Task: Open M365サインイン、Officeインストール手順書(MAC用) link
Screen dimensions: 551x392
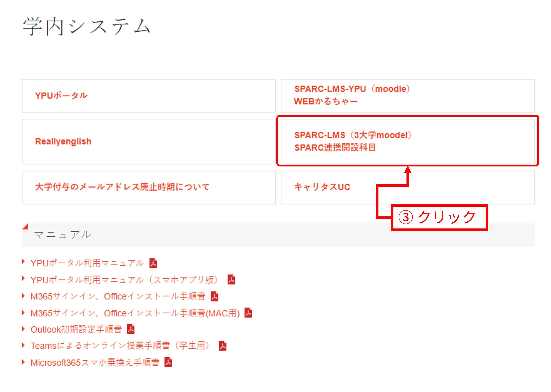Action: (135, 313)
